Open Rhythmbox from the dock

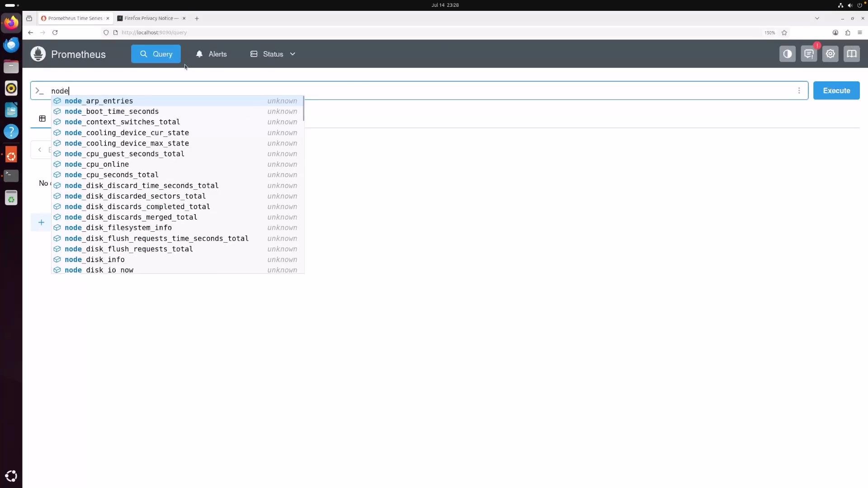11,88
